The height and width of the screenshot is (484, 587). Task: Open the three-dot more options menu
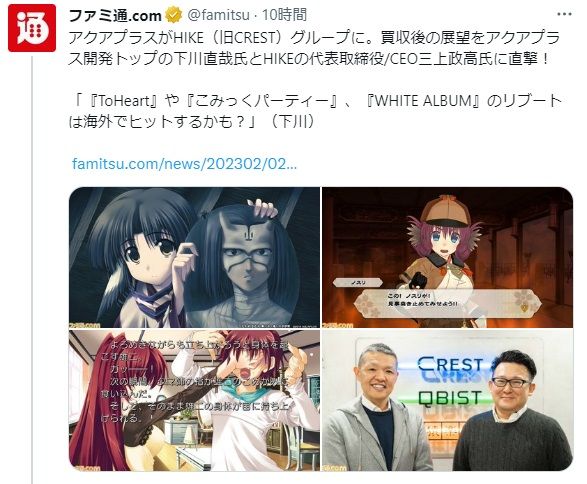[x=564, y=14]
